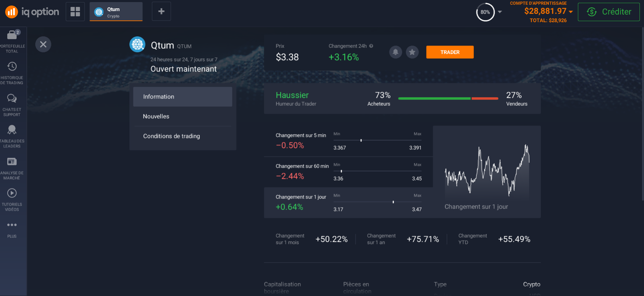Click the $28,881.97 account balance
Viewport: 644px width, 296px height.
(545, 11)
